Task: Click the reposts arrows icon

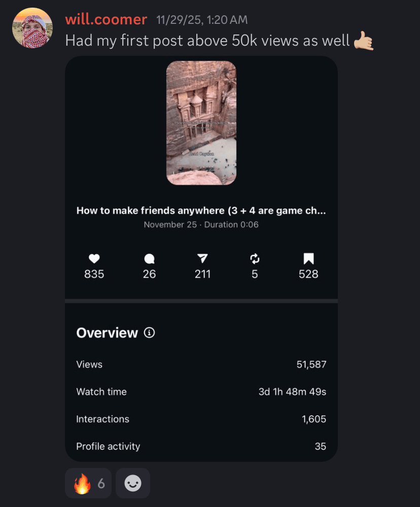Action: [x=255, y=259]
